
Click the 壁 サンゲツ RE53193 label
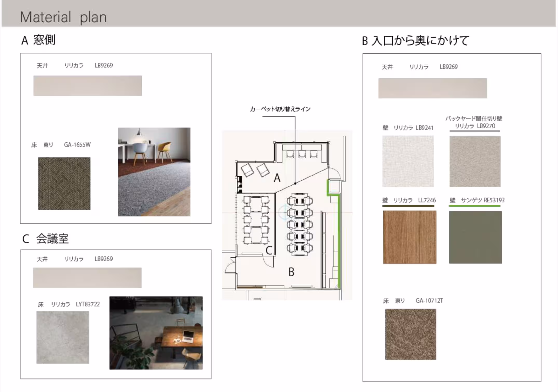click(477, 200)
